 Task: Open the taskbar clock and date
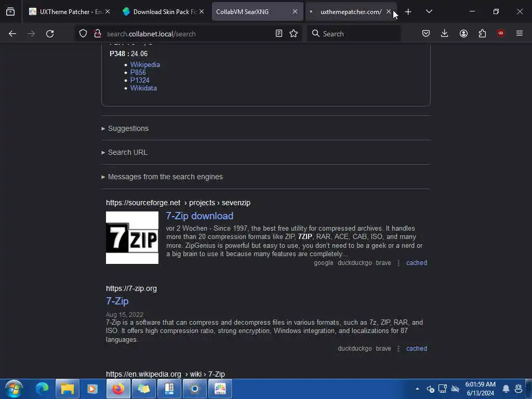click(481, 389)
